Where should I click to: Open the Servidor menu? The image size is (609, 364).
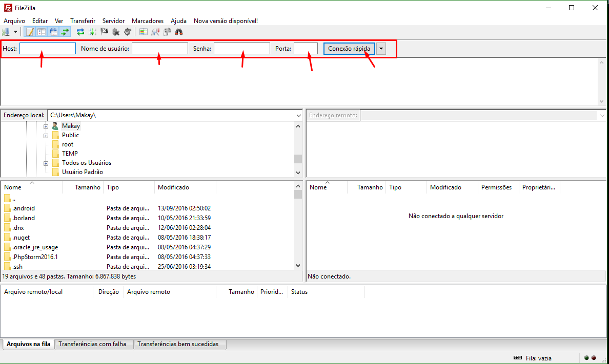113,21
